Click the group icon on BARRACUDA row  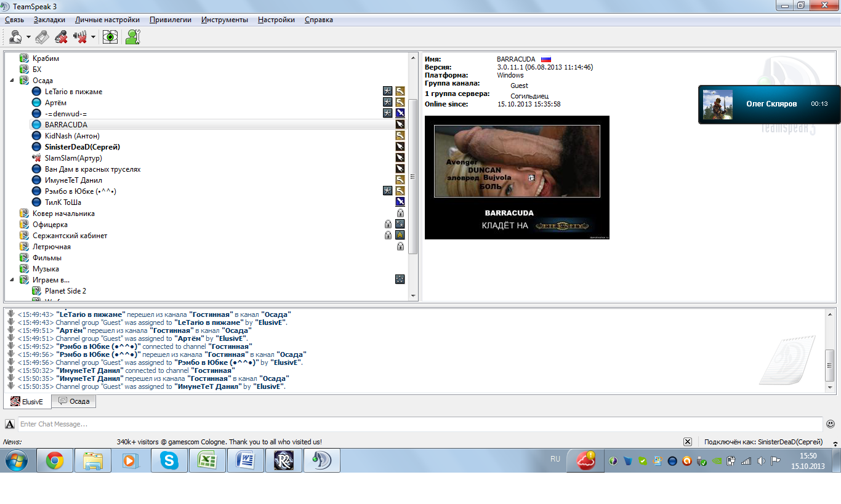coord(400,124)
